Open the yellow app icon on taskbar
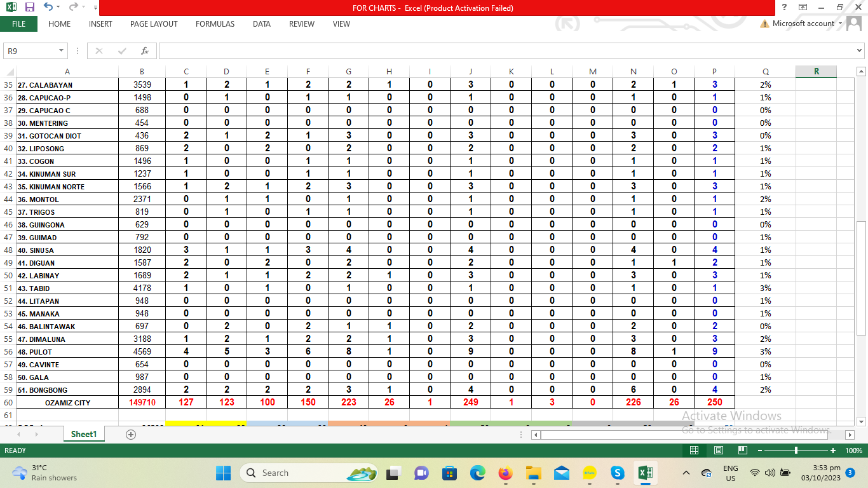This screenshot has width=868, height=488. coord(589,473)
